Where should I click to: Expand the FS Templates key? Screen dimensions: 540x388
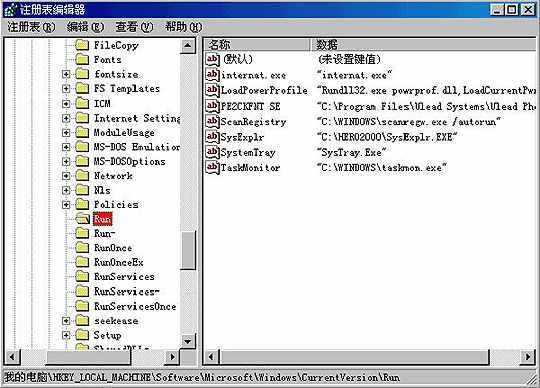(x=66, y=89)
